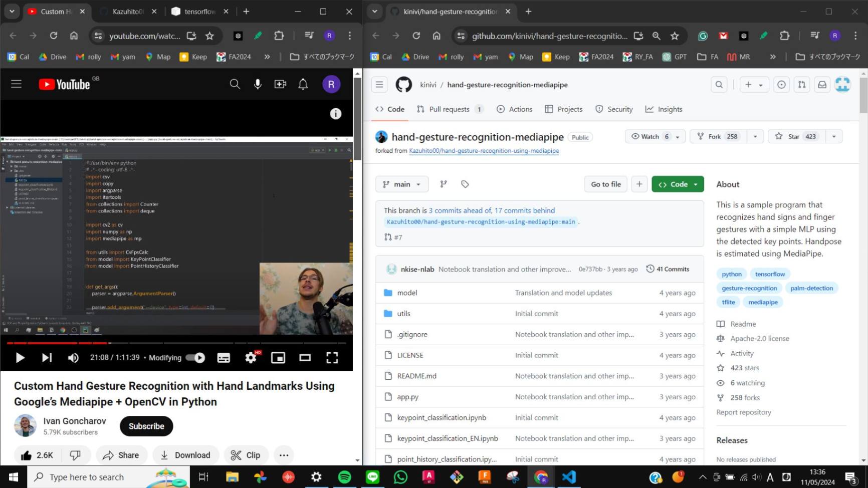Subscribe to Ivan Goncharov

tap(146, 426)
